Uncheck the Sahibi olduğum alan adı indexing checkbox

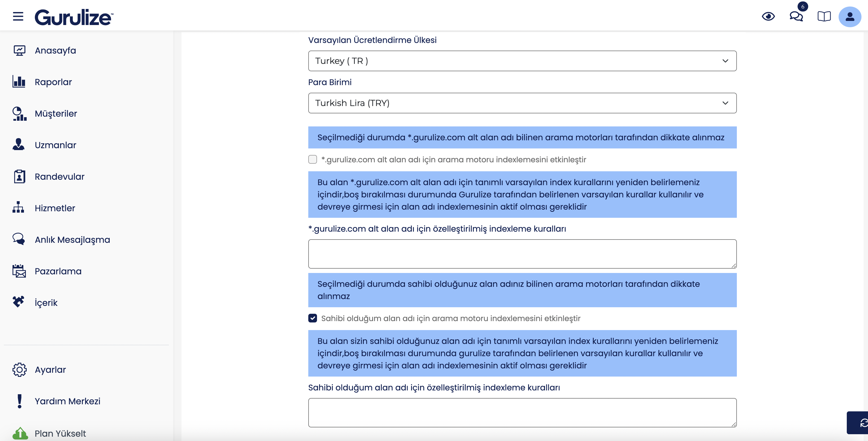click(312, 318)
